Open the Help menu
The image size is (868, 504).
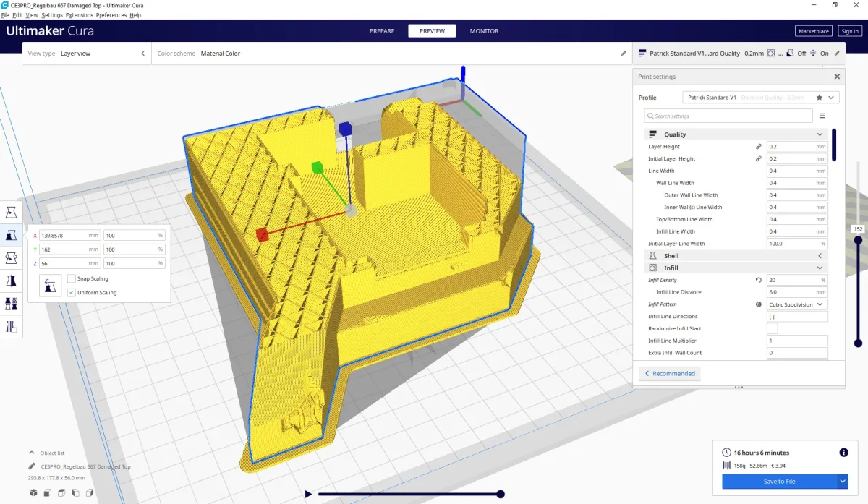pyautogui.click(x=135, y=15)
